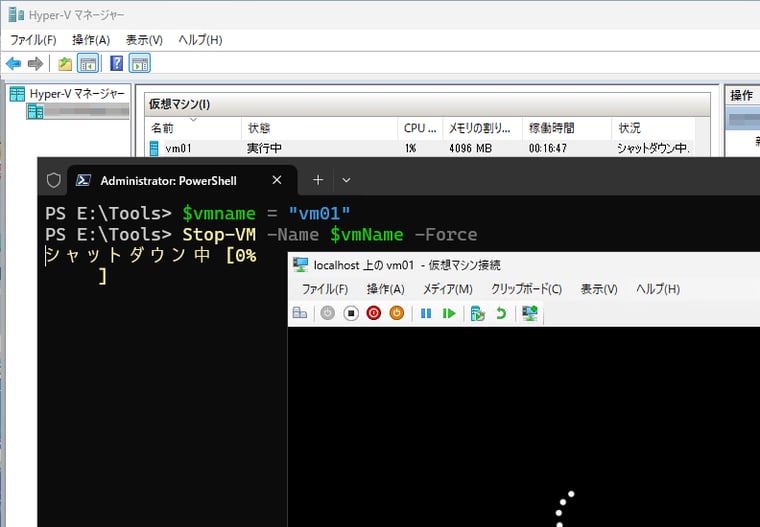760x527 pixels.
Task: Toggle the console tree pane icon
Action: [x=88, y=64]
